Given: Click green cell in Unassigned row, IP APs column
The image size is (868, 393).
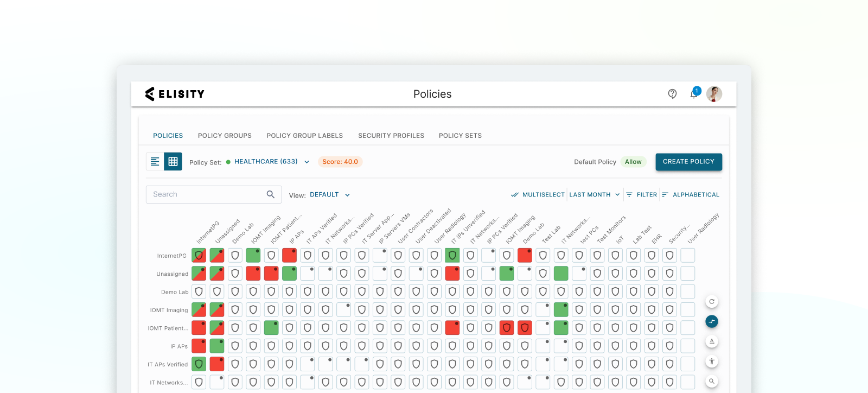Looking at the screenshot, I should coord(290,273).
